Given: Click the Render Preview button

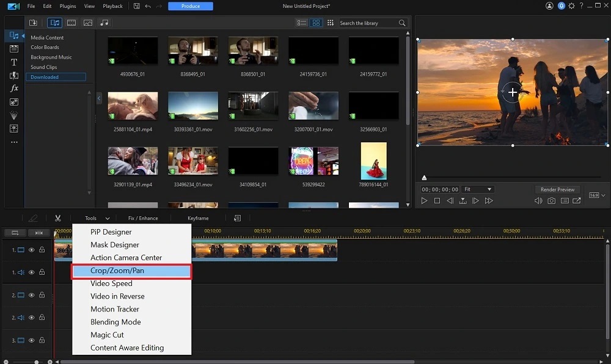Looking at the screenshot, I should (557, 189).
